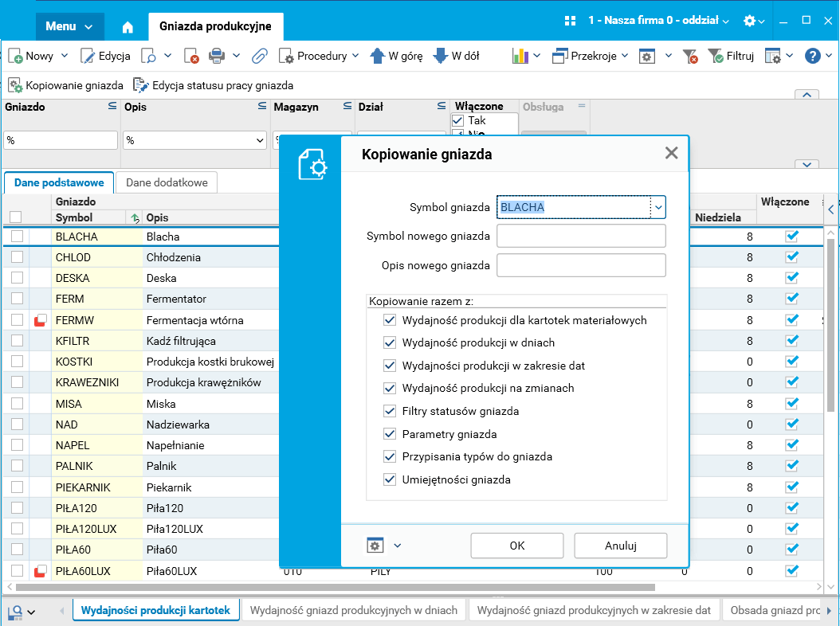
Task: Select Wydajności produkcji kartotek tab
Action: [x=155, y=611]
